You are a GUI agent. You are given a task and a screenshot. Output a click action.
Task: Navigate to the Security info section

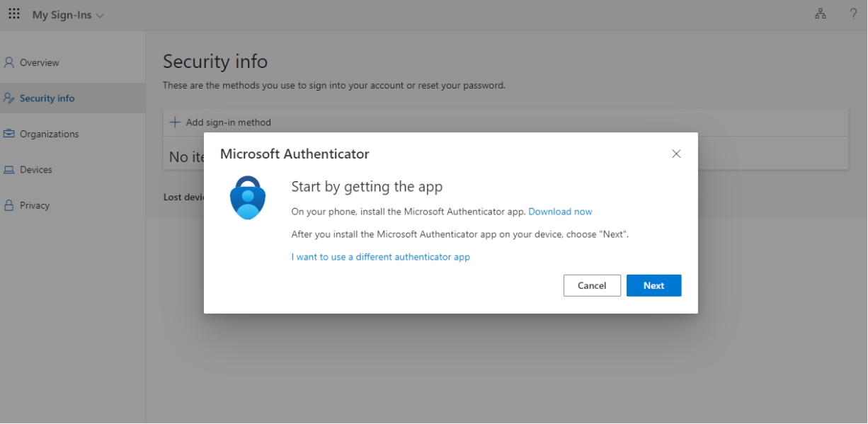click(46, 98)
